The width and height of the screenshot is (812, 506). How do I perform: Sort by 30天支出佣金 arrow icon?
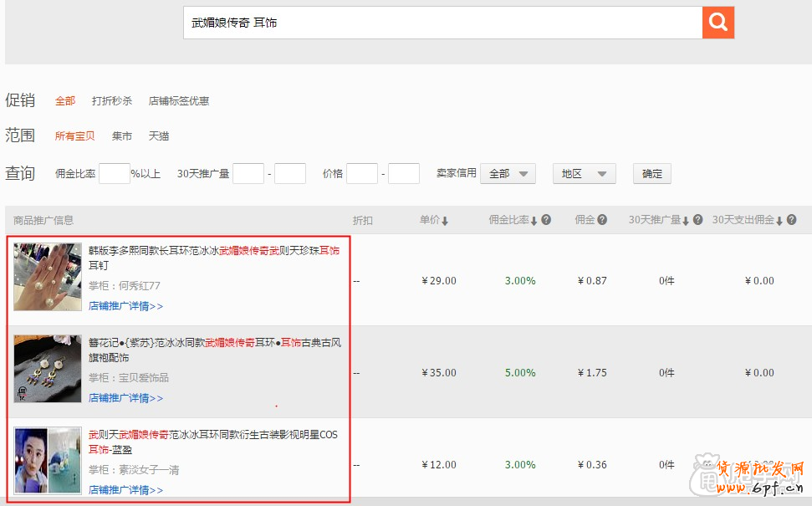(779, 221)
